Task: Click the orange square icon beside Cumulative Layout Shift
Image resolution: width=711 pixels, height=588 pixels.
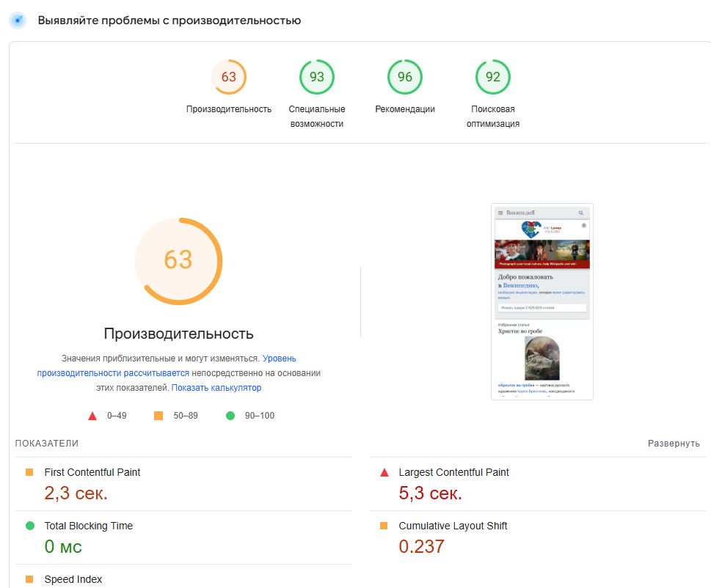Action: (384, 526)
